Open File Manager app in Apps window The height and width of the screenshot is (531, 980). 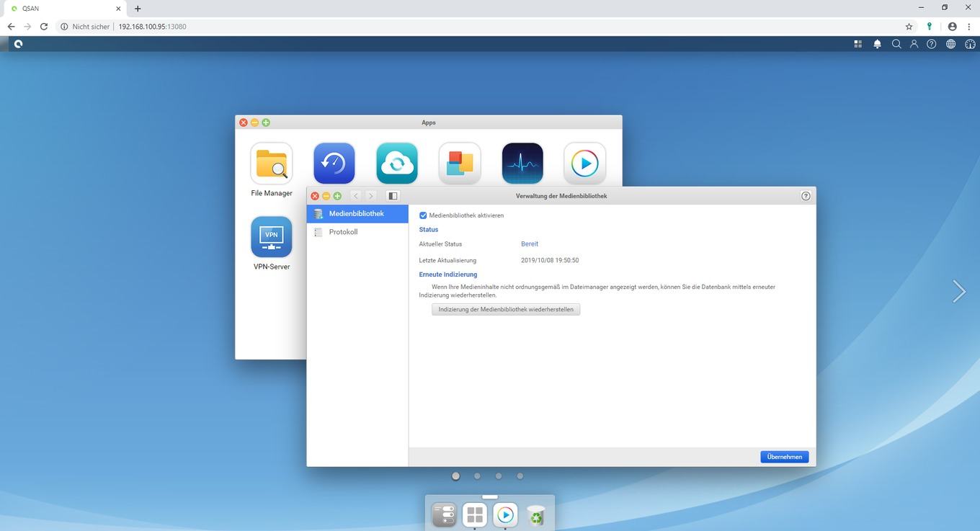(272, 164)
